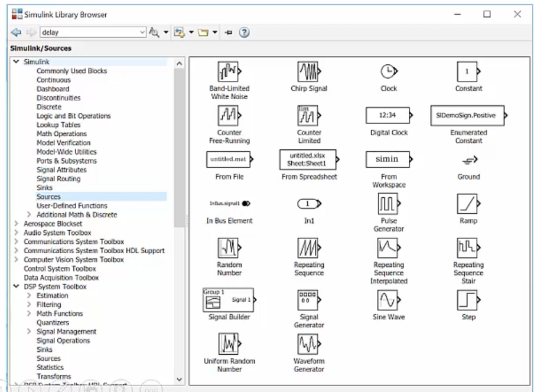Select User-Defined Functions library
Screen dimensions: 534x392
pos(72,205)
